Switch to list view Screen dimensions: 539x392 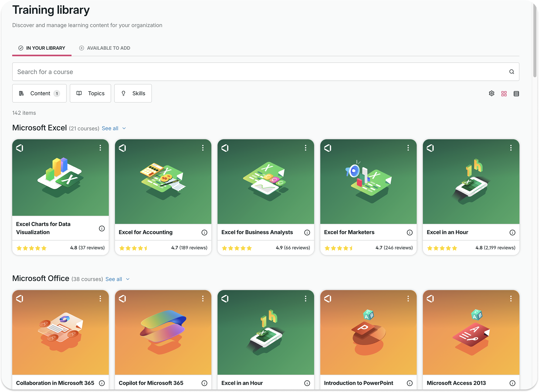pos(516,93)
